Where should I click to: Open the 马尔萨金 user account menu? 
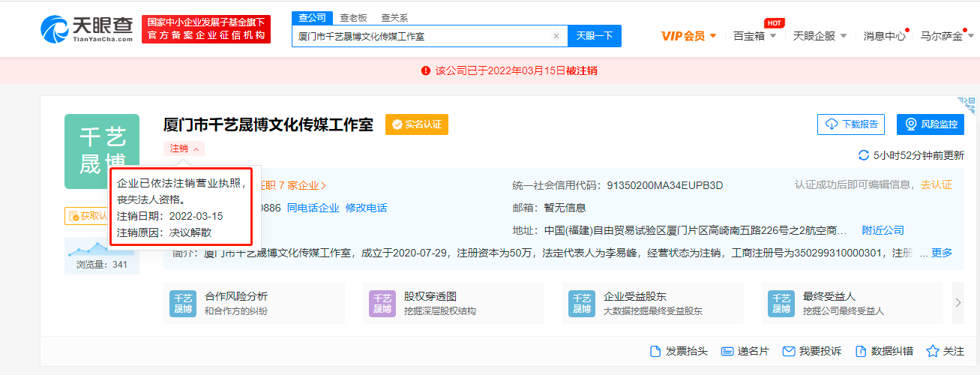coord(946,36)
